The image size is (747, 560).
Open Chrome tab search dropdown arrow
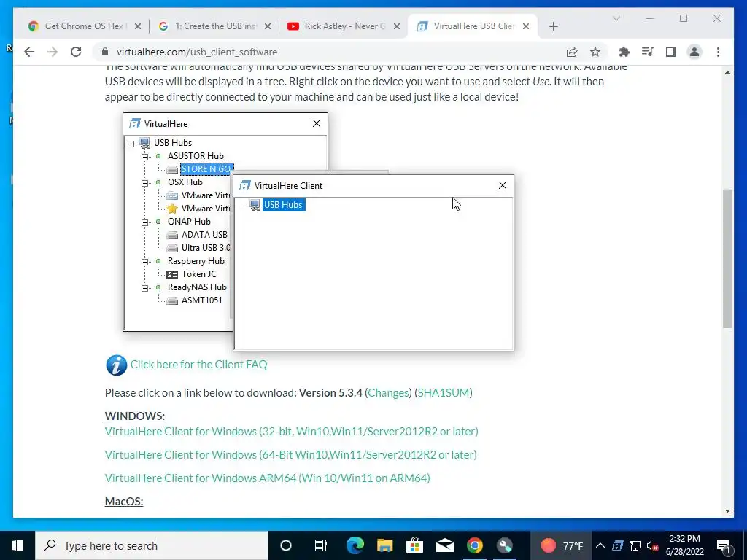tap(616, 18)
